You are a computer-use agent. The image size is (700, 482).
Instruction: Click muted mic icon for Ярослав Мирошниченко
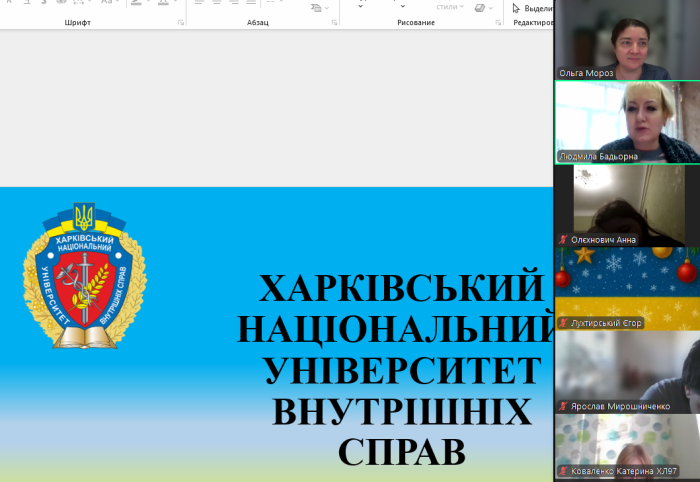pos(563,406)
